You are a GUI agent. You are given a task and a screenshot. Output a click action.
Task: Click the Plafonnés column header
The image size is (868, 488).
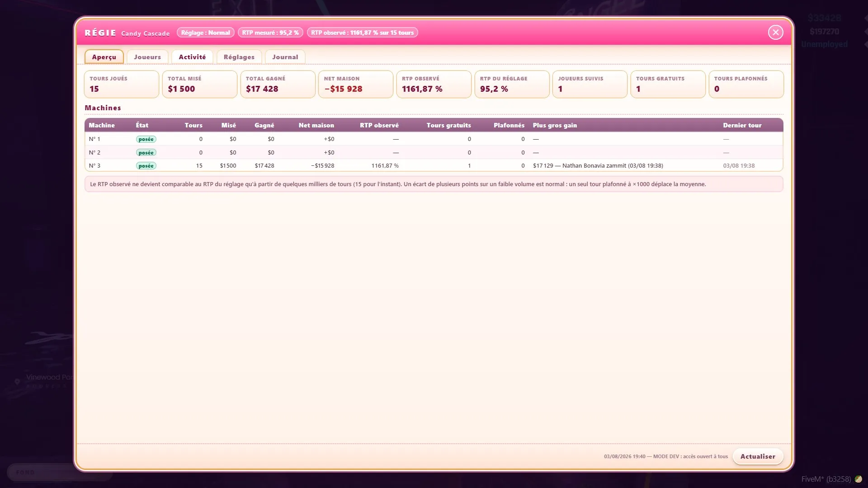pyautogui.click(x=509, y=125)
